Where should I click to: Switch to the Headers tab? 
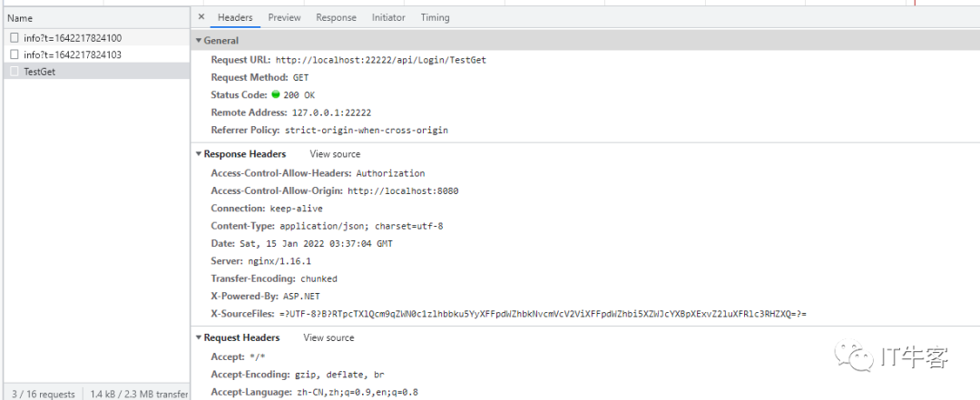(x=235, y=17)
